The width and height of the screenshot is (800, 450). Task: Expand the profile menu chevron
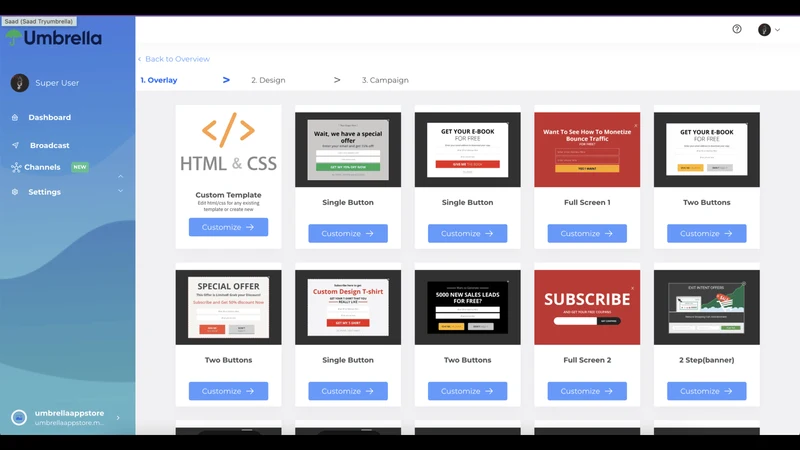[x=778, y=30]
